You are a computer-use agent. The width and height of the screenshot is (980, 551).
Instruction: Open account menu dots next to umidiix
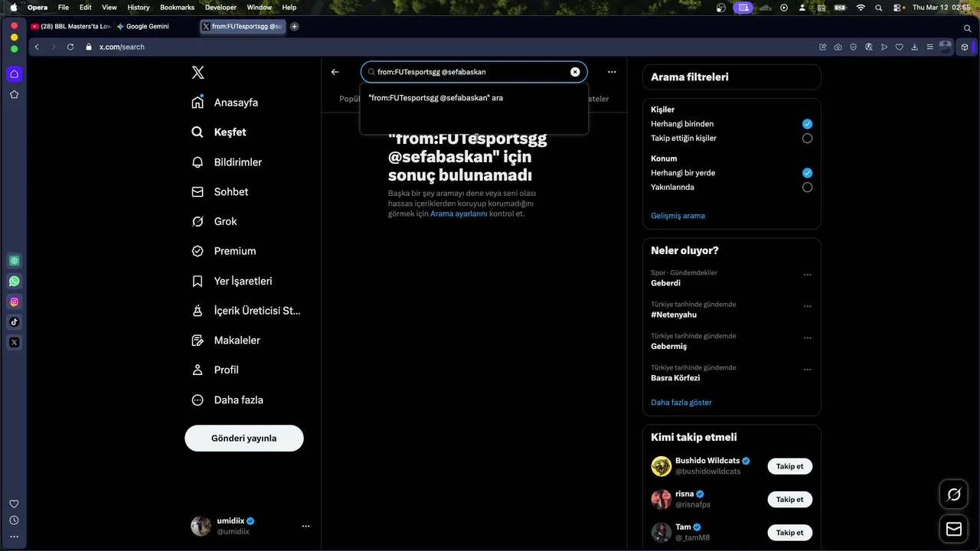coord(305,526)
